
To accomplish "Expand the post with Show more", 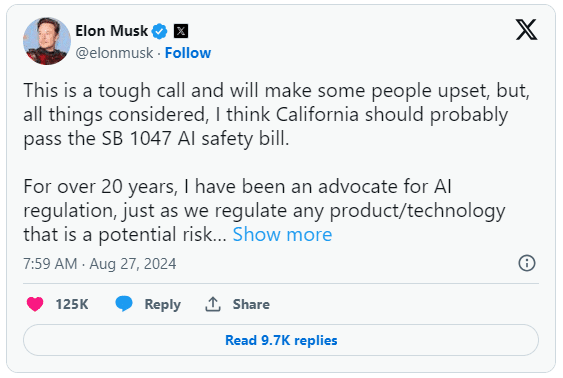I will click(282, 234).
